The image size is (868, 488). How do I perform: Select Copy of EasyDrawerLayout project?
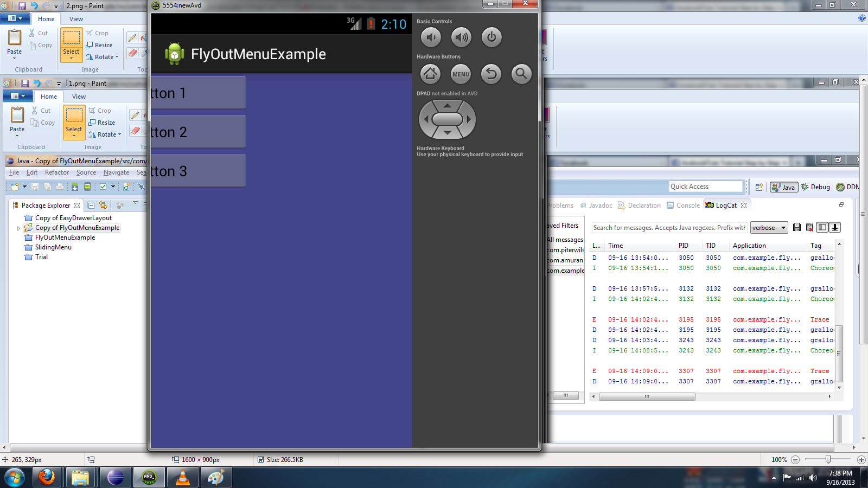(x=73, y=218)
